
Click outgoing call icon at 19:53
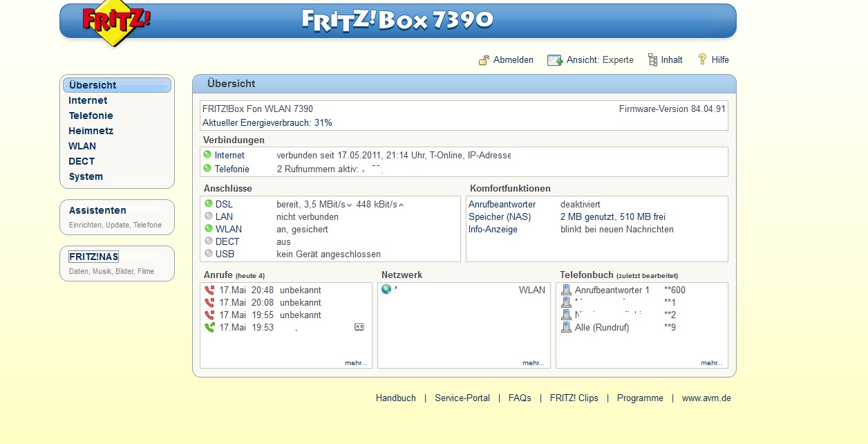pyautogui.click(x=209, y=328)
